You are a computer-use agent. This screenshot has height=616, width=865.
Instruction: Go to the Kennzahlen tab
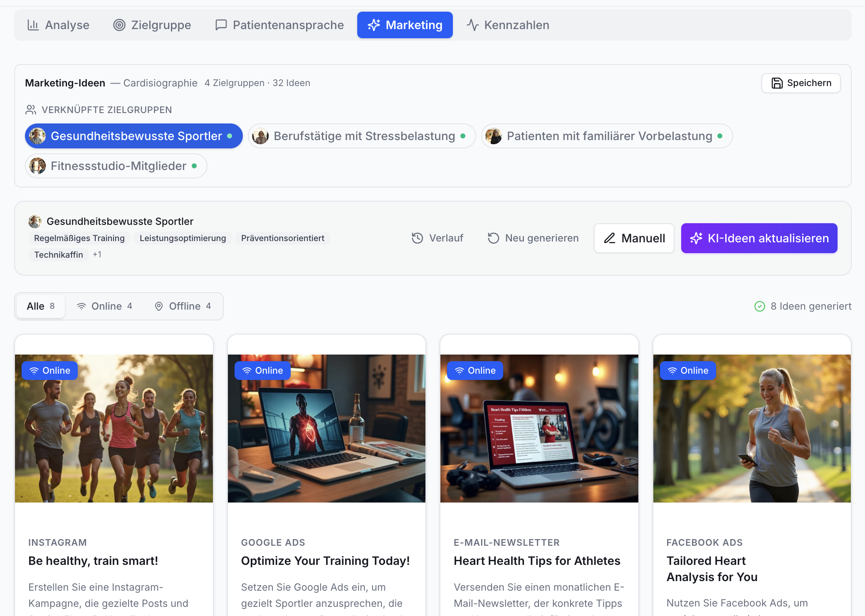[x=508, y=25]
